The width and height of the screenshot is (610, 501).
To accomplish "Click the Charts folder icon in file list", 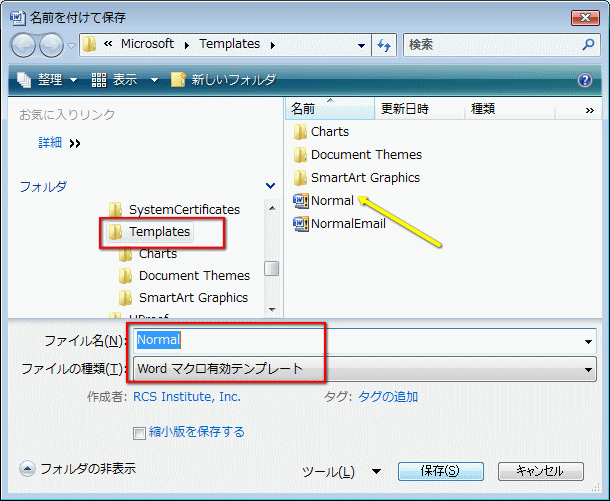I will (x=300, y=132).
